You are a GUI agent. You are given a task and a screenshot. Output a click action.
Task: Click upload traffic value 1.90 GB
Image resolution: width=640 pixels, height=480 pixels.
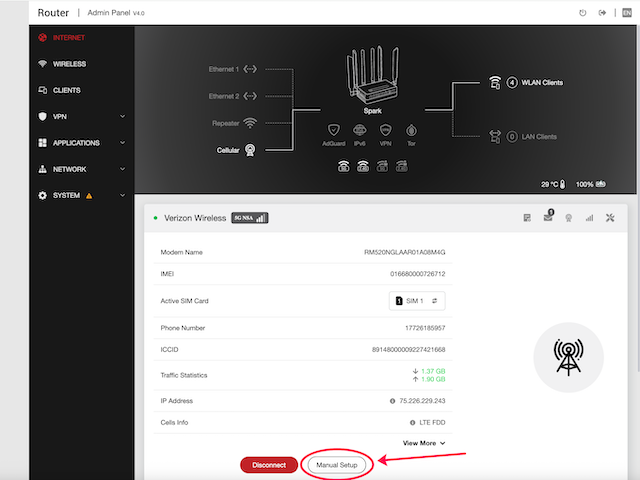(x=433, y=379)
